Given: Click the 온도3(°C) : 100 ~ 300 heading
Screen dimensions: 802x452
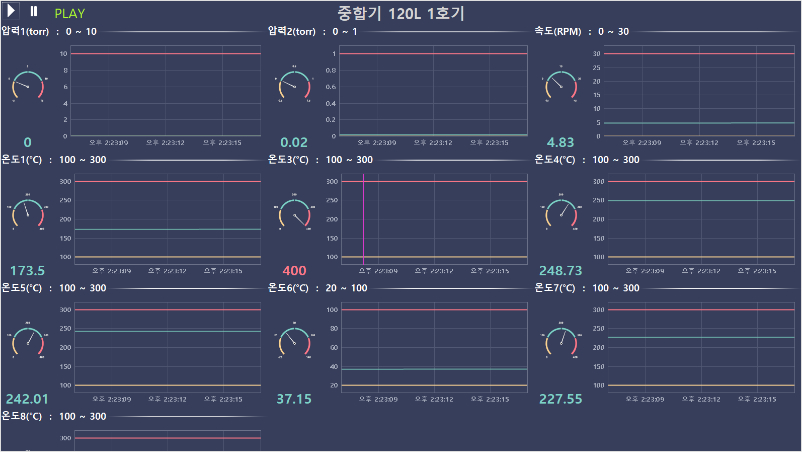Looking at the screenshot, I should pyautogui.click(x=321, y=160).
